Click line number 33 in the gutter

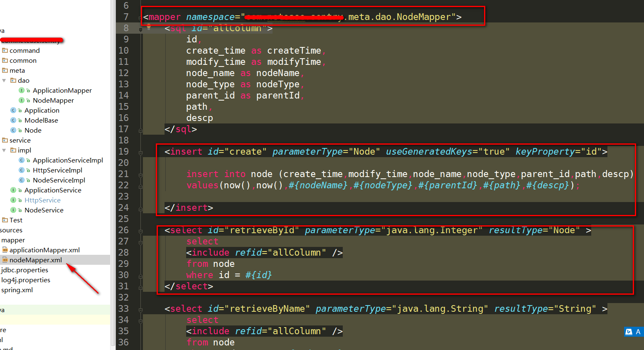123,308
